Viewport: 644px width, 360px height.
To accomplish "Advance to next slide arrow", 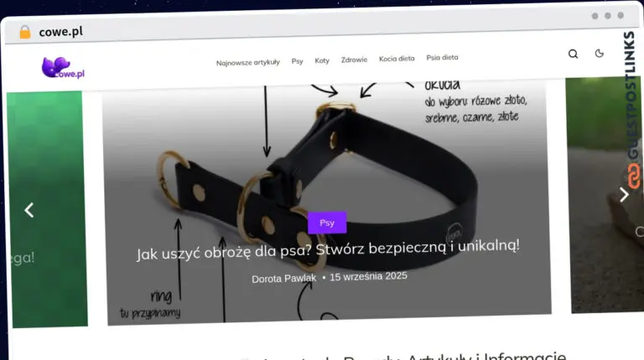I will [x=624, y=195].
